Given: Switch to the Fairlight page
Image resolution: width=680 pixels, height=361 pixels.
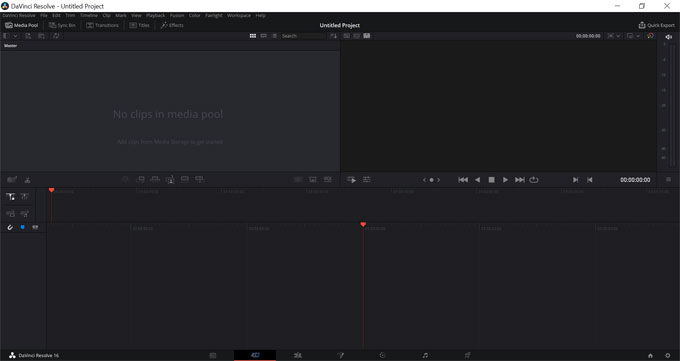Looking at the screenshot, I should (425, 355).
